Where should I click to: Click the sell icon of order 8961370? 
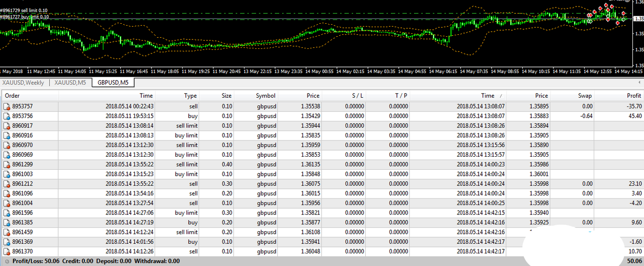tap(7, 252)
